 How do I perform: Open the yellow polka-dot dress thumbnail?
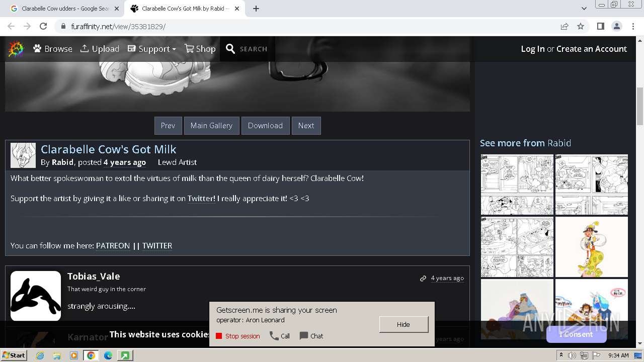coord(592,247)
